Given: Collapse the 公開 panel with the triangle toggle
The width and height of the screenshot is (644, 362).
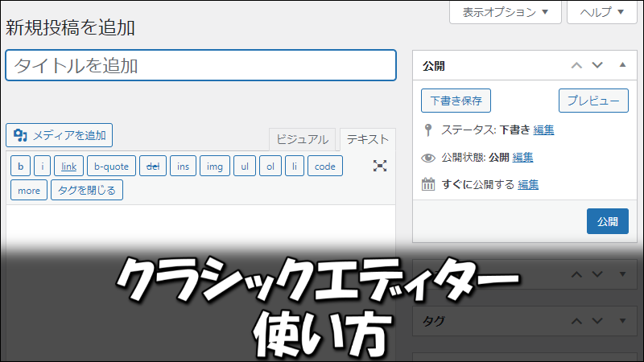Looking at the screenshot, I should pyautogui.click(x=621, y=65).
